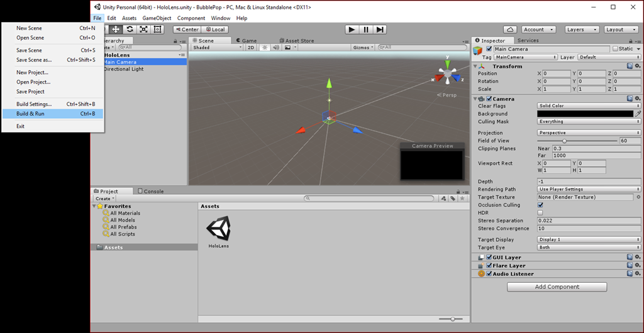Open the Culling Mask dropdown

(589, 121)
